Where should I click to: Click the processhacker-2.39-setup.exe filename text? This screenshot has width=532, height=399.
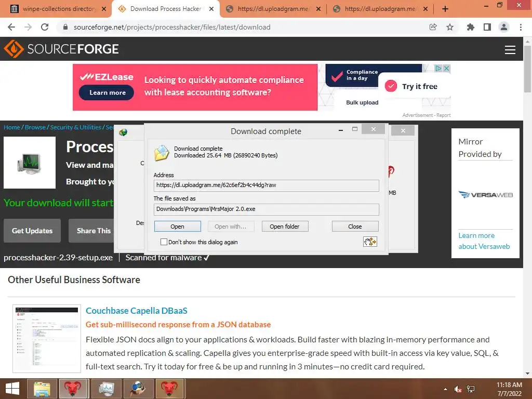[x=58, y=258]
